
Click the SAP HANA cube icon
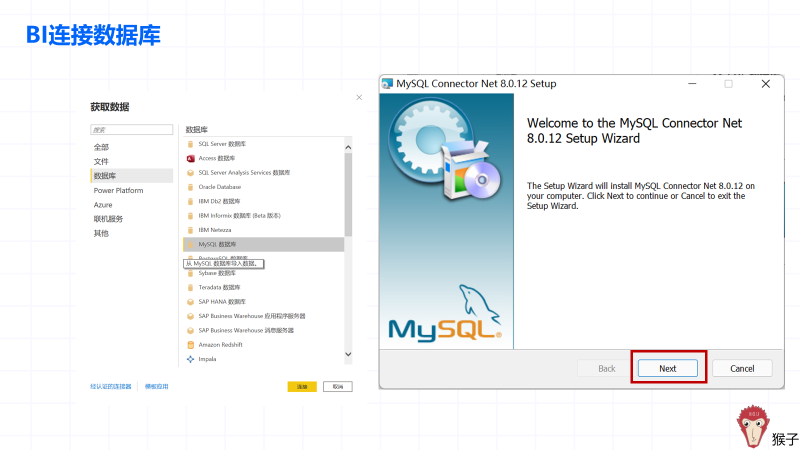(x=190, y=302)
